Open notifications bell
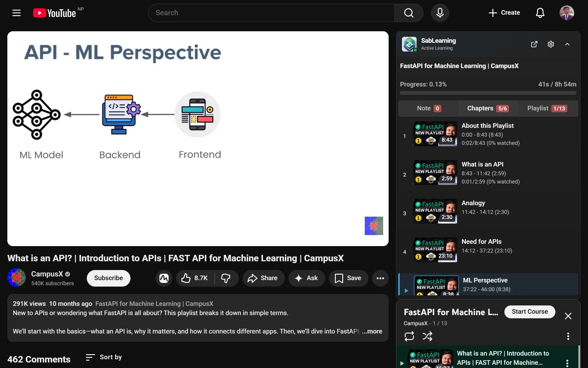This screenshot has width=588, height=368. tap(540, 13)
